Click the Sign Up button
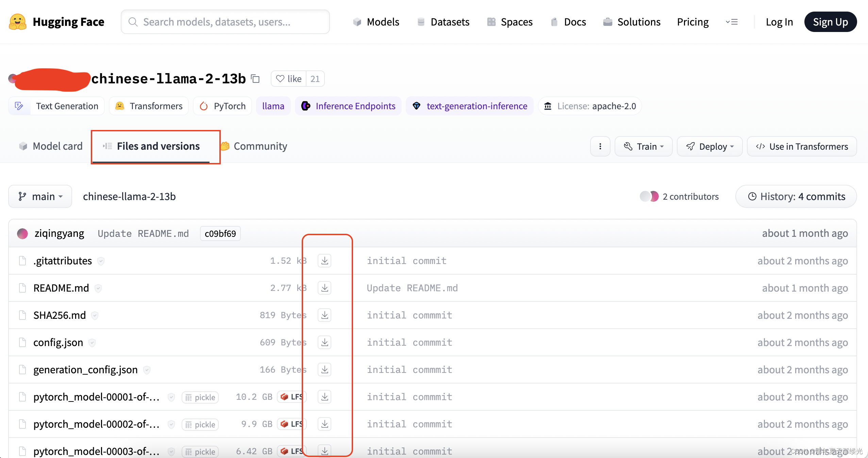Image resolution: width=868 pixels, height=458 pixels. [x=830, y=22]
